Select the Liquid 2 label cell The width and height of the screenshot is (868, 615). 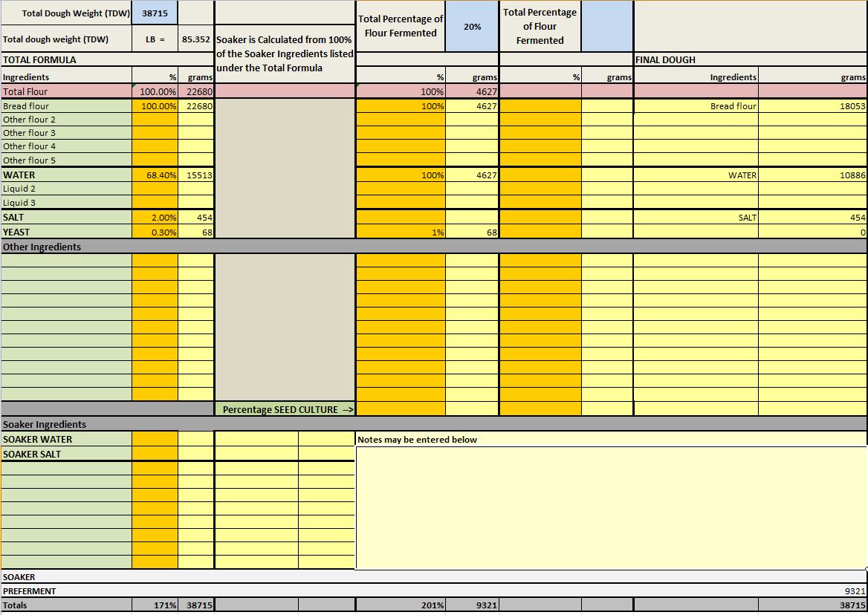click(x=66, y=189)
